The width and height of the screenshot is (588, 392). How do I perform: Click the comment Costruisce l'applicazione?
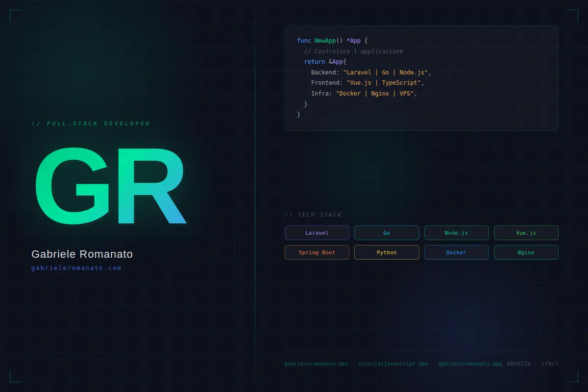pos(353,51)
